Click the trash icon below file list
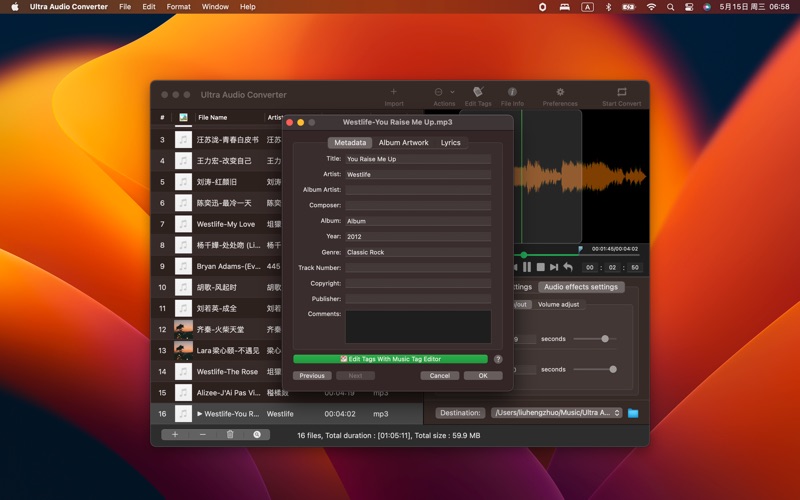The height and width of the screenshot is (500, 800). click(x=230, y=435)
